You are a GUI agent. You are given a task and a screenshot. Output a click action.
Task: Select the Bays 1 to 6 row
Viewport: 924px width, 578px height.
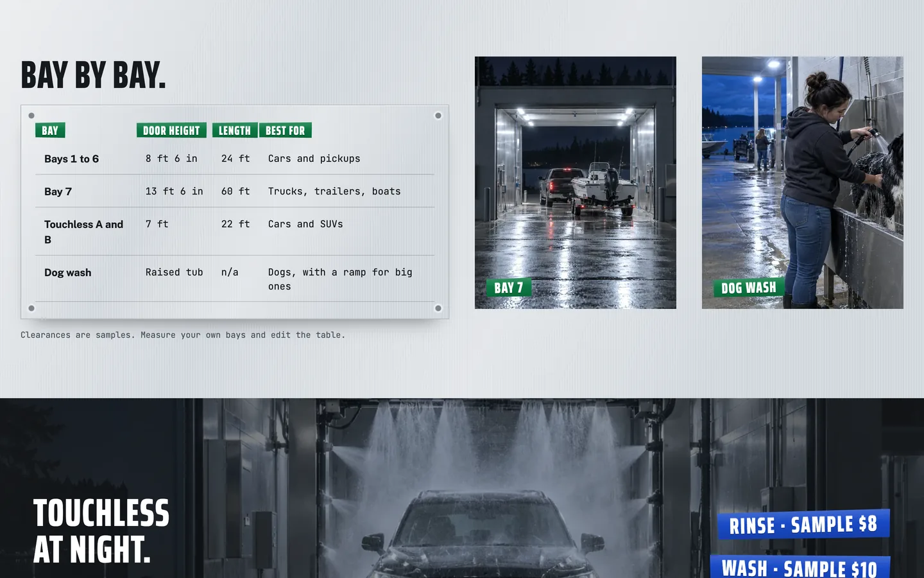point(235,159)
